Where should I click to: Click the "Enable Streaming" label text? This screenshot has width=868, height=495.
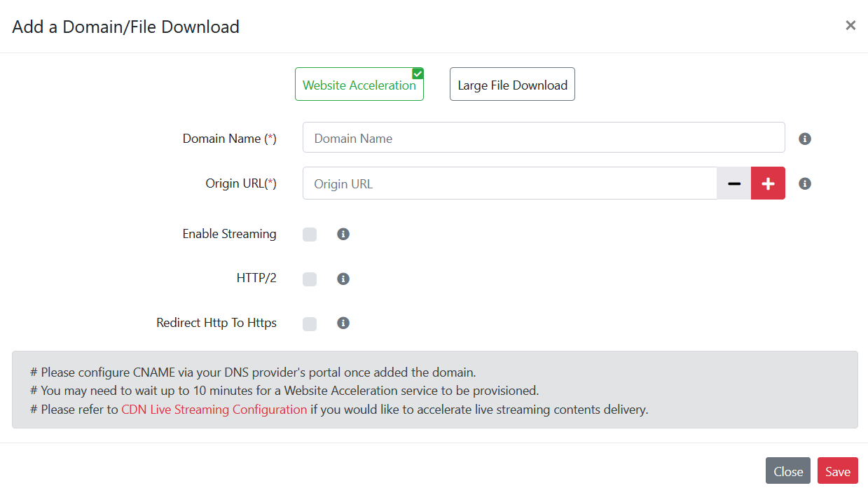(x=229, y=234)
